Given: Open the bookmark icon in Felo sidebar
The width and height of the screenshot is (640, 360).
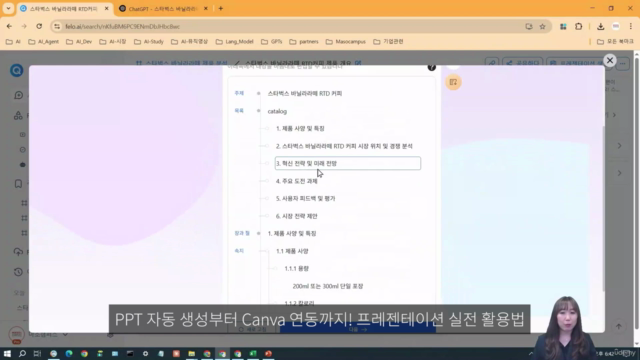Looking at the screenshot, I should [18, 184].
